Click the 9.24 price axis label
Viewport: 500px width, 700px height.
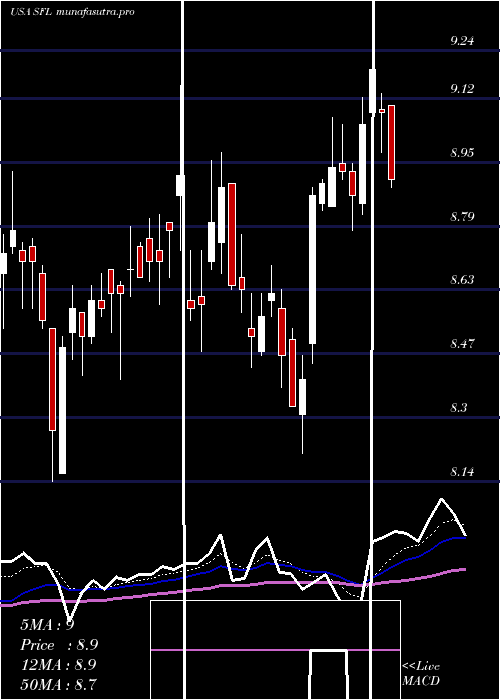pyautogui.click(x=462, y=41)
